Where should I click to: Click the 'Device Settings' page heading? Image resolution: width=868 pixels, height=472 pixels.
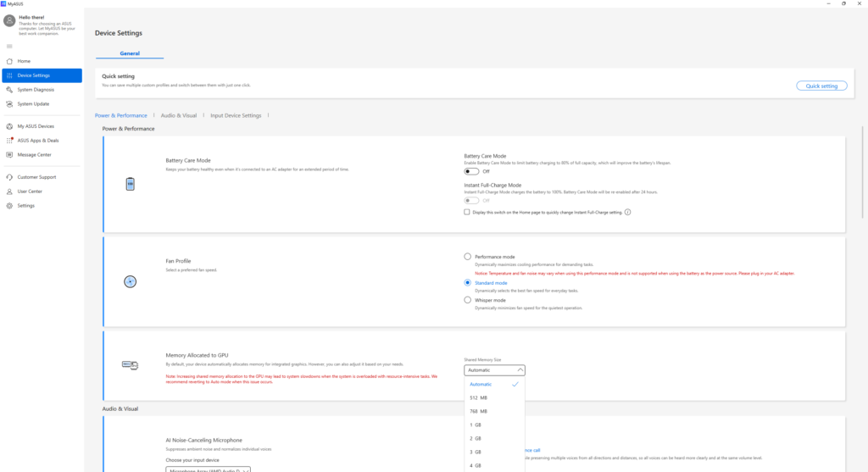tap(119, 33)
